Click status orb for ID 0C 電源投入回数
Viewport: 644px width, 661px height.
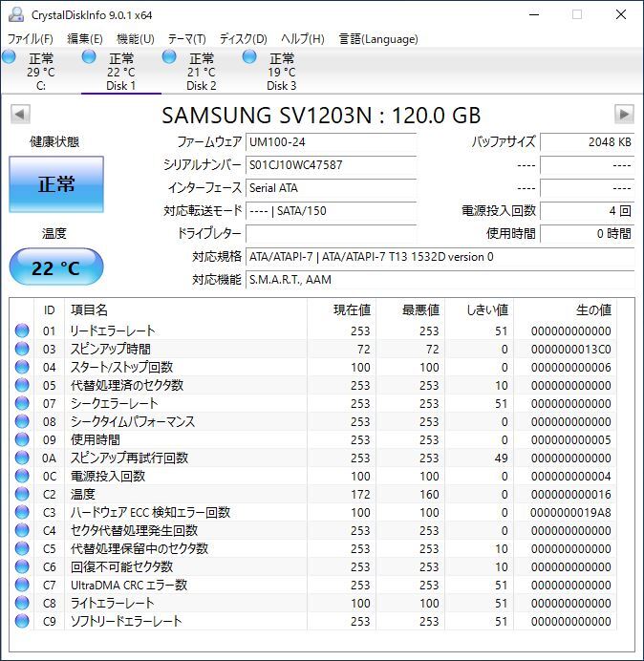(22, 476)
